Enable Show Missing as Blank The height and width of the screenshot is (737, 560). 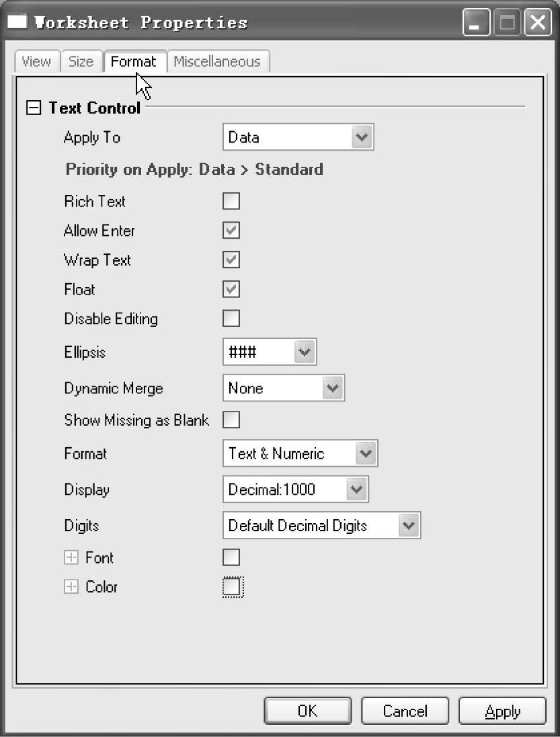point(231,420)
